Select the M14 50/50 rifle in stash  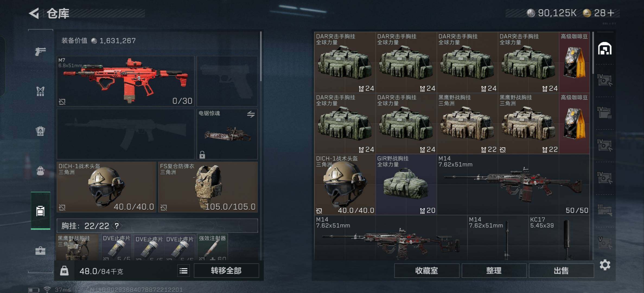[x=513, y=184]
